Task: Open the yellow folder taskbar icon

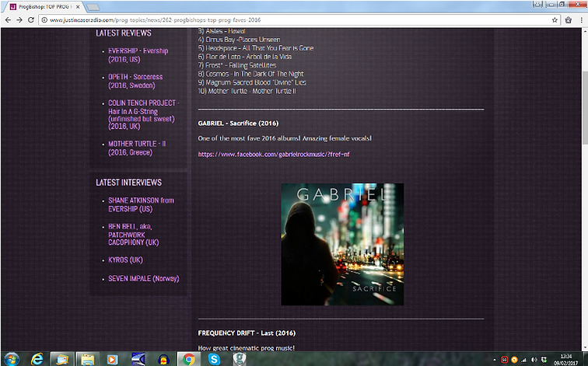Action: (x=87, y=359)
